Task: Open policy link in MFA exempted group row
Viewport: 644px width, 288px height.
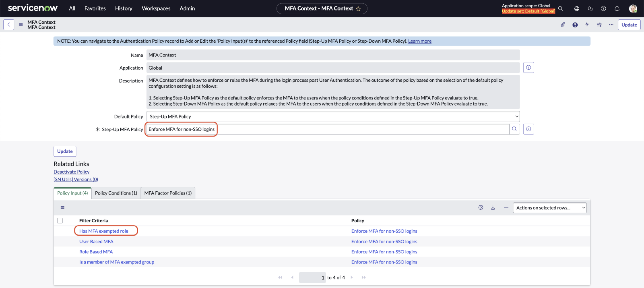Action: [384, 262]
